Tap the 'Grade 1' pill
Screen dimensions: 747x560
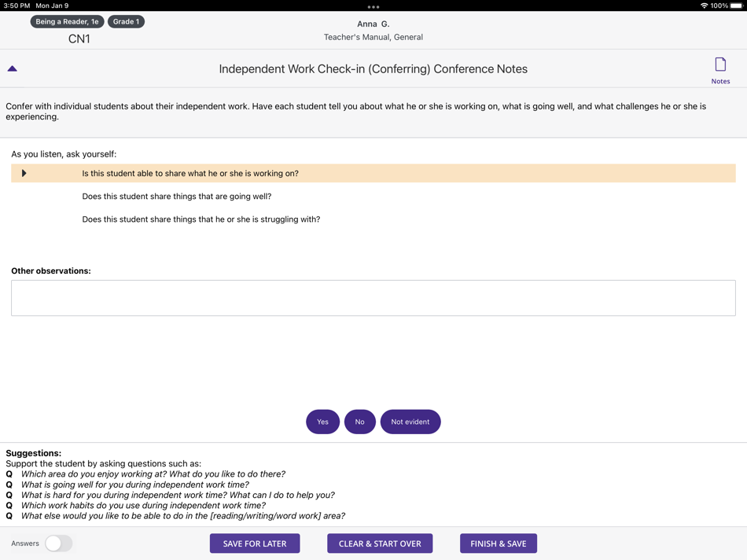click(x=127, y=21)
